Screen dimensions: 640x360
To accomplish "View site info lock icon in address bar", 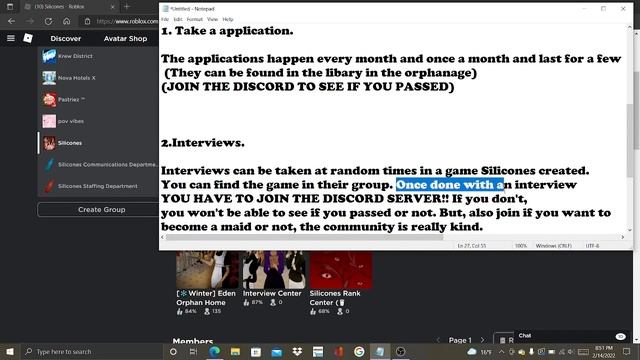I will coord(87,21).
